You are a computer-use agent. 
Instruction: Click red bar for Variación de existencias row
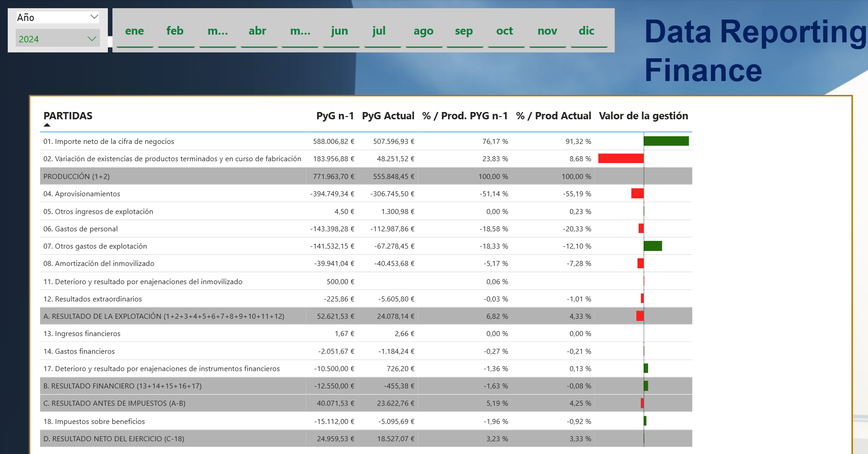click(621, 158)
